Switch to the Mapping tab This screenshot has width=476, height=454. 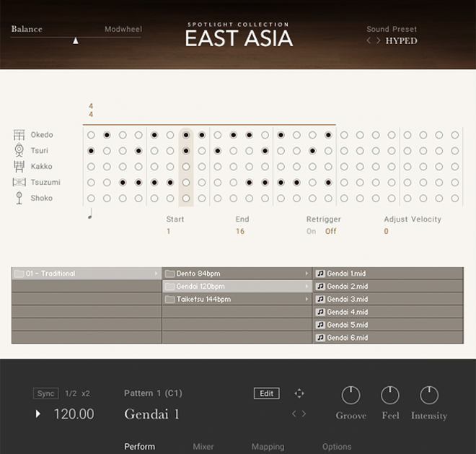268,446
